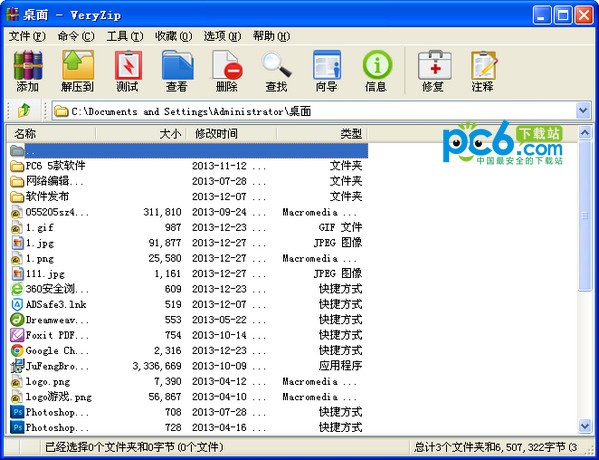599x460 pixels.
Task: Launch the 向导 (Wizard) toolbar icon
Action: click(326, 71)
